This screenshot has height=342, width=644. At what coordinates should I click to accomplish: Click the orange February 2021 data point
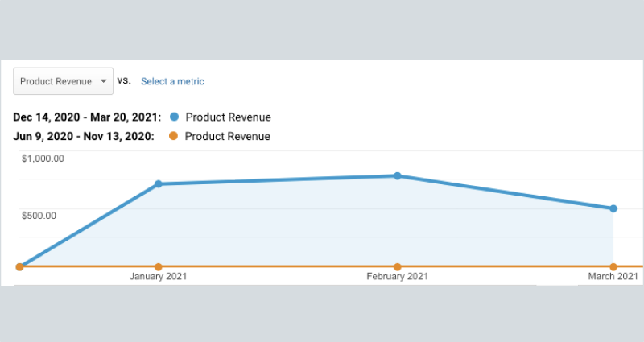click(398, 266)
